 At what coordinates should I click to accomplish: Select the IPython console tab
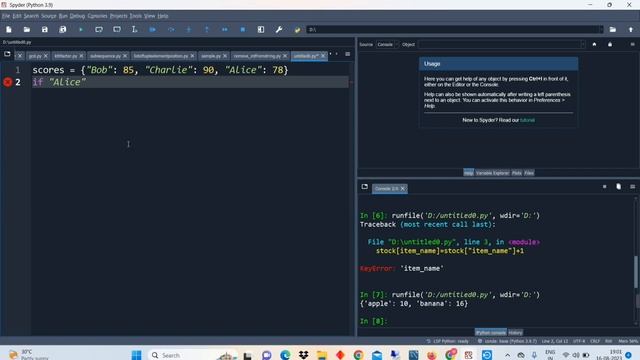tap(490, 333)
